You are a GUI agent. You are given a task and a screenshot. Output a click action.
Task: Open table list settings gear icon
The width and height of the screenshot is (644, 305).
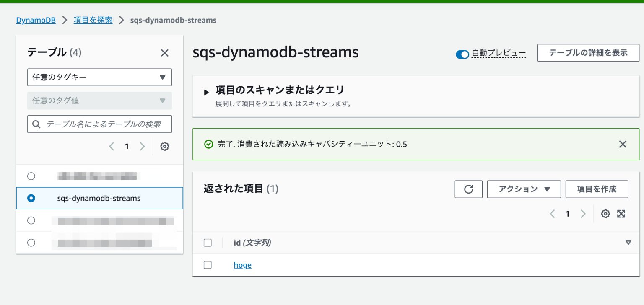tap(164, 146)
